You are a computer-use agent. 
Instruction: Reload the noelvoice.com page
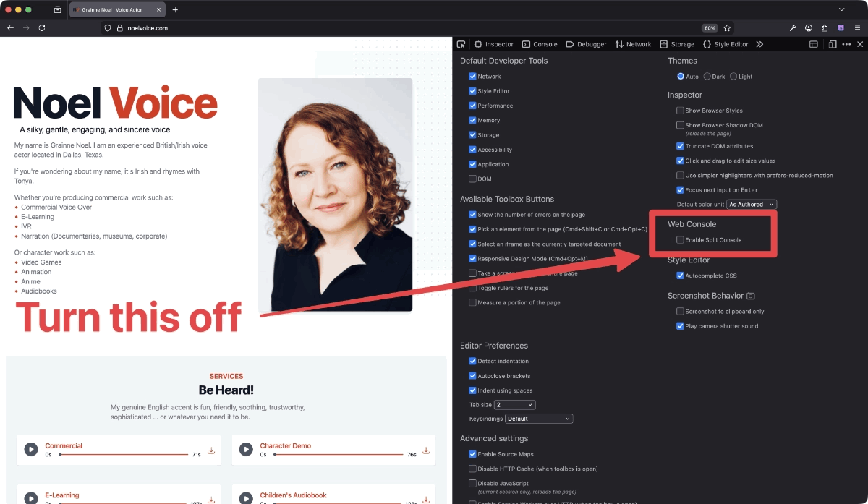(x=43, y=27)
